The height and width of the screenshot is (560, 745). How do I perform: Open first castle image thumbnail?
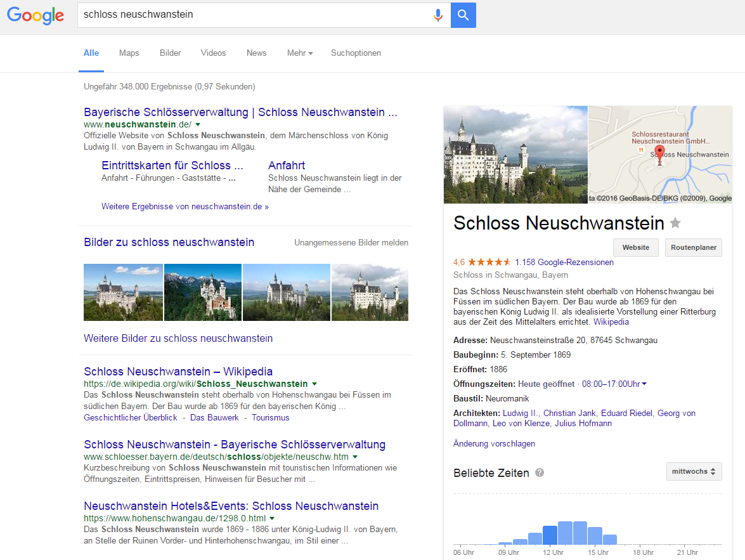point(123,292)
